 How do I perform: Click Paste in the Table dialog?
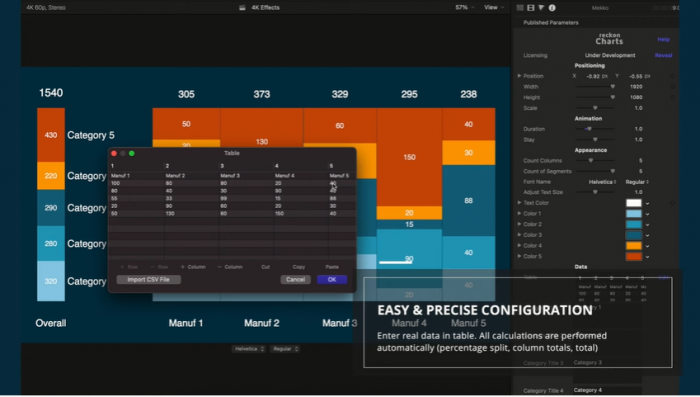coord(332,267)
